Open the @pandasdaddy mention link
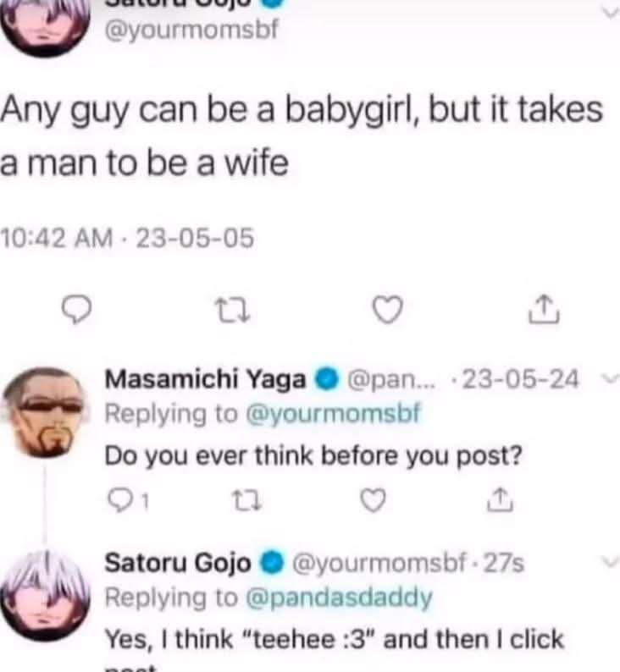620x672 pixels. pyautogui.click(x=339, y=598)
